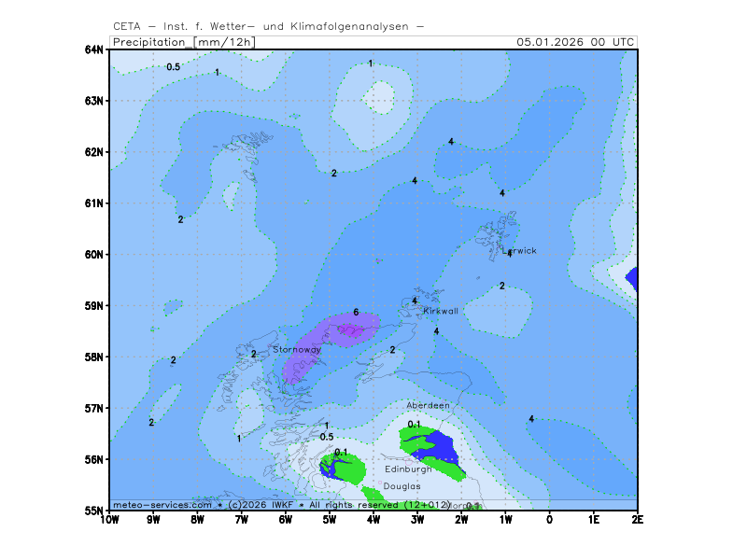
Task: Select the Kirkwall label on the map
Action: pos(441,311)
